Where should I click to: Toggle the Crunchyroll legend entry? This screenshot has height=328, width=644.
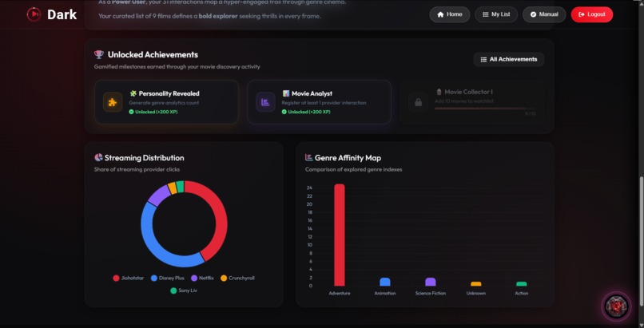point(237,278)
